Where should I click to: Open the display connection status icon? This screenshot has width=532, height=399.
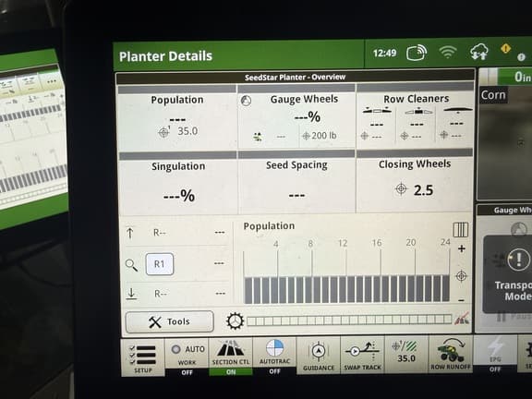417,53
